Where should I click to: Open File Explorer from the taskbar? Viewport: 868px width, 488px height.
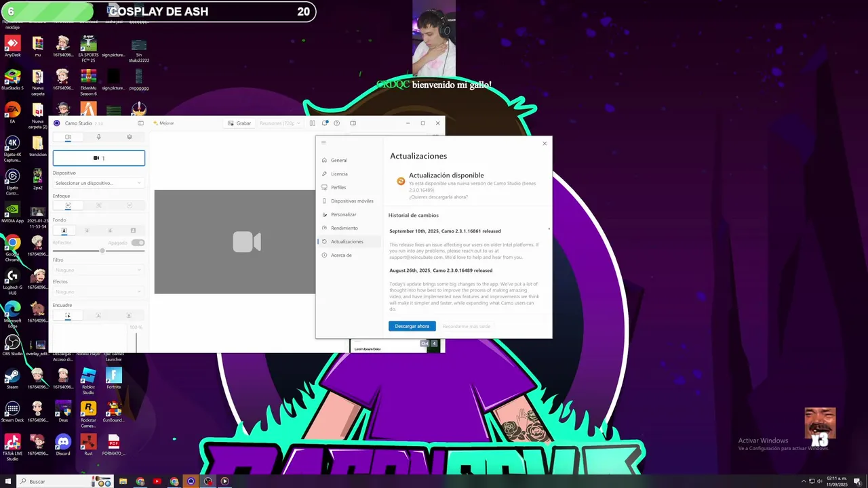coord(123,481)
